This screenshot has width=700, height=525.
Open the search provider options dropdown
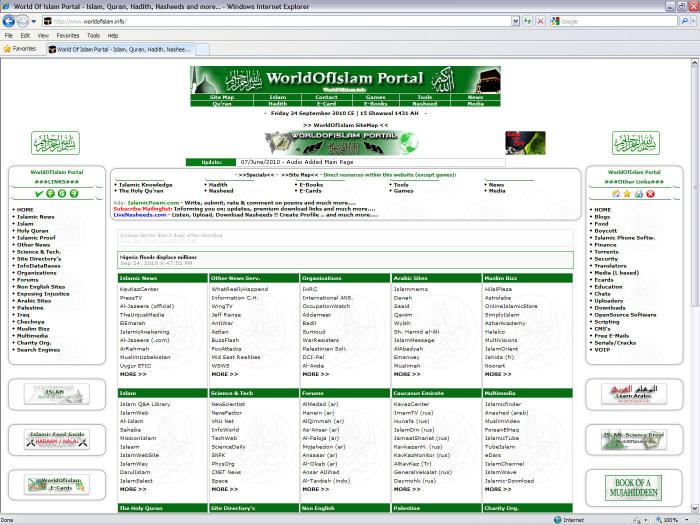tap(693, 21)
